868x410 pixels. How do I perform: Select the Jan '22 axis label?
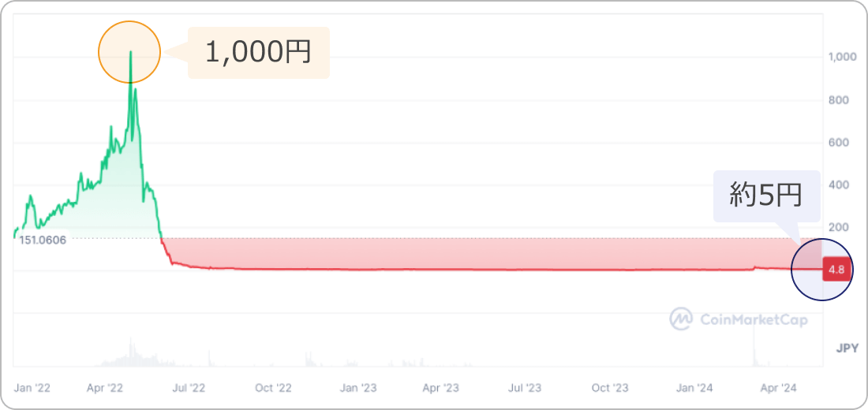(32, 388)
